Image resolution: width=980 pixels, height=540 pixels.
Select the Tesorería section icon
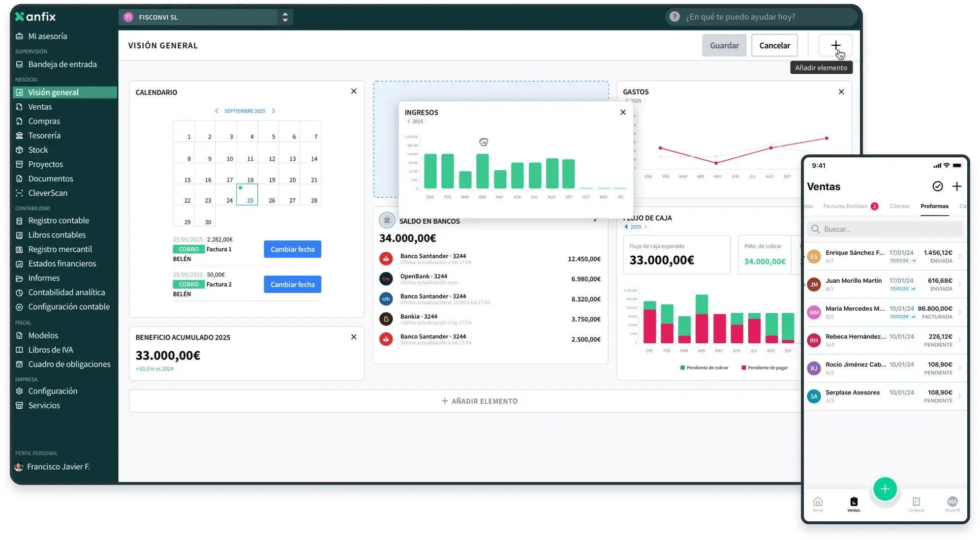(x=19, y=135)
